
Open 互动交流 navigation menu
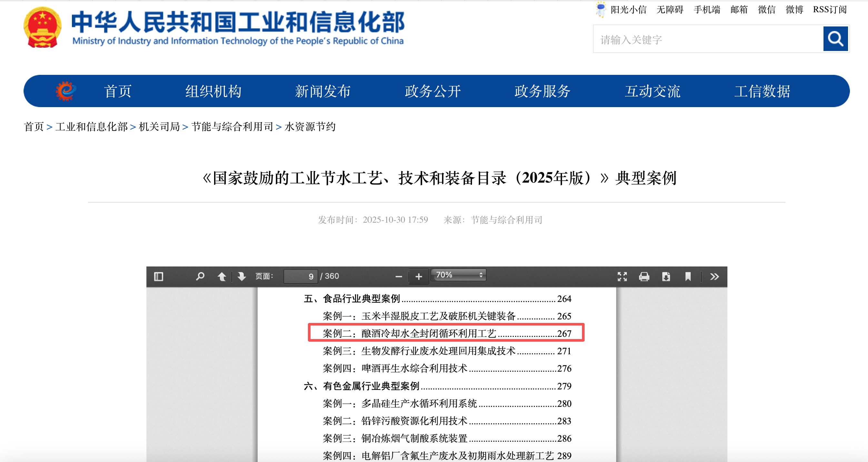(x=653, y=91)
